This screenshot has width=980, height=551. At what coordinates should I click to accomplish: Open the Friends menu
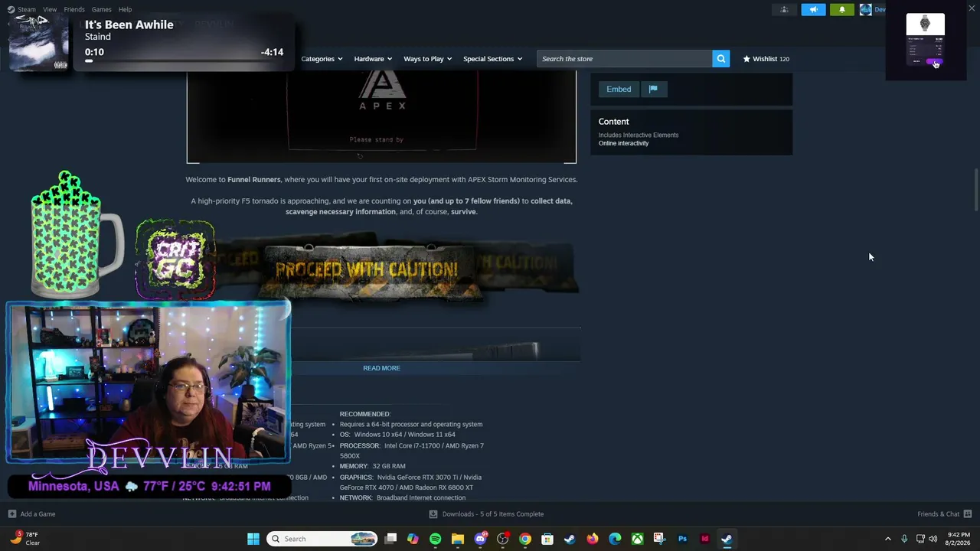(74, 9)
